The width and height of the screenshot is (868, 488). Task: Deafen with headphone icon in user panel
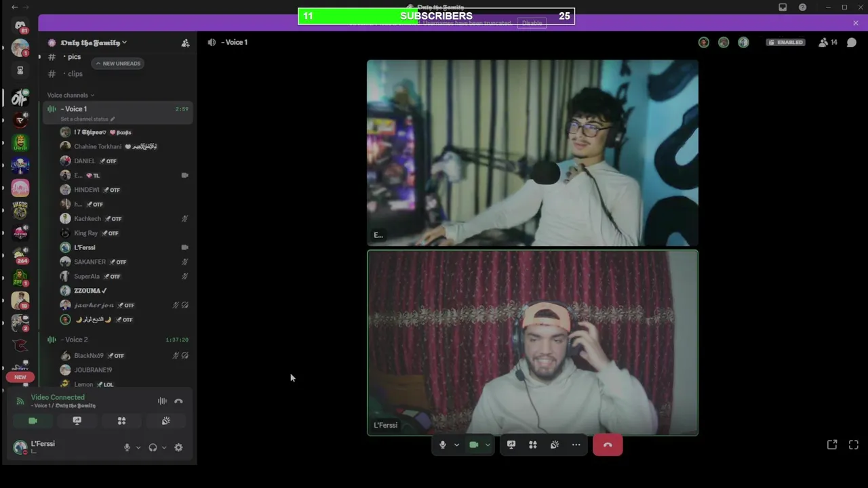[x=153, y=447]
